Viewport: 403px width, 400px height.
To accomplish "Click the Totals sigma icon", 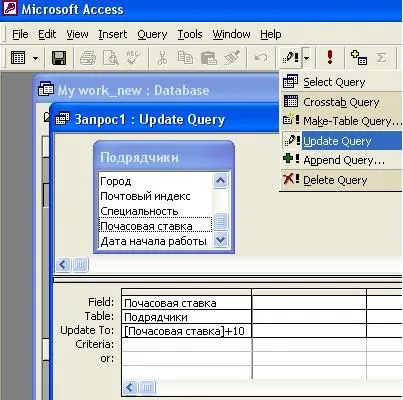I will tap(381, 58).
